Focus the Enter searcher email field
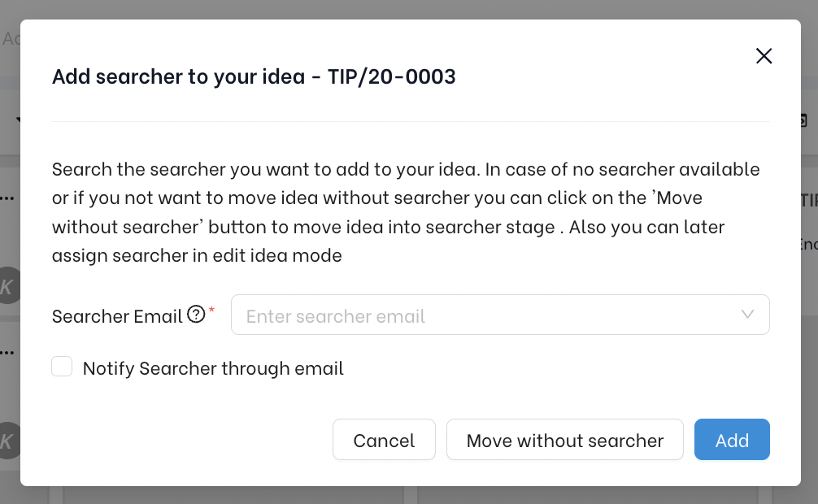Viewport: 818px width, 504px height. click(x=500, y=315)
